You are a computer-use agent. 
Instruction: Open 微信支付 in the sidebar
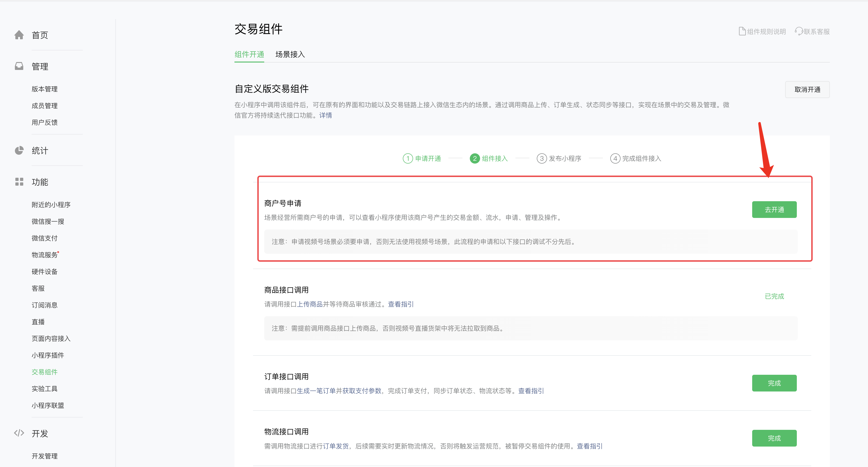coord(44,238)
